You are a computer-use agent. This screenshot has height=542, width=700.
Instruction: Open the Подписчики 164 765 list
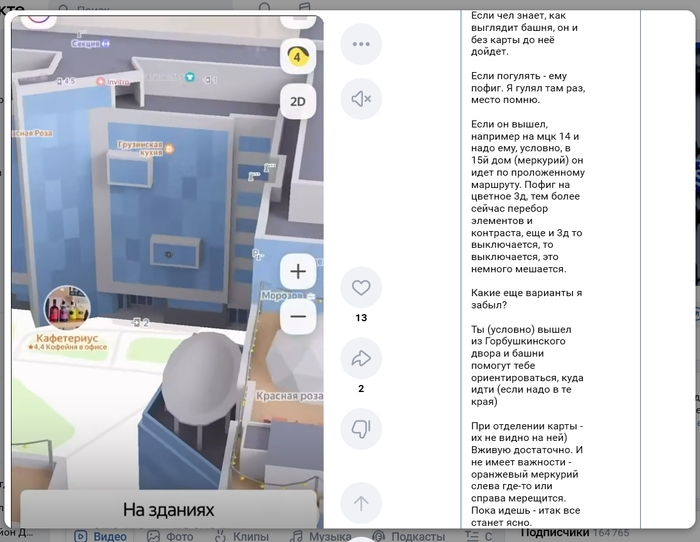[575, 533]
